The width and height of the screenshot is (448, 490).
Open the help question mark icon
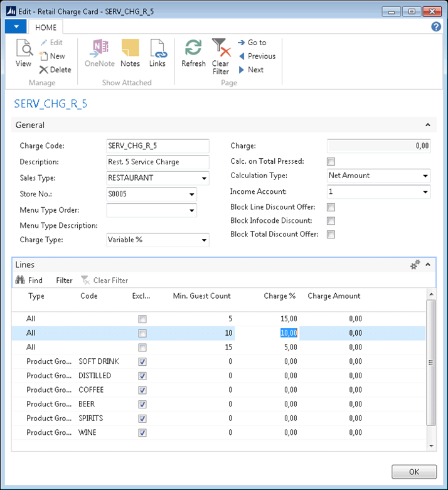pos(436,27)
